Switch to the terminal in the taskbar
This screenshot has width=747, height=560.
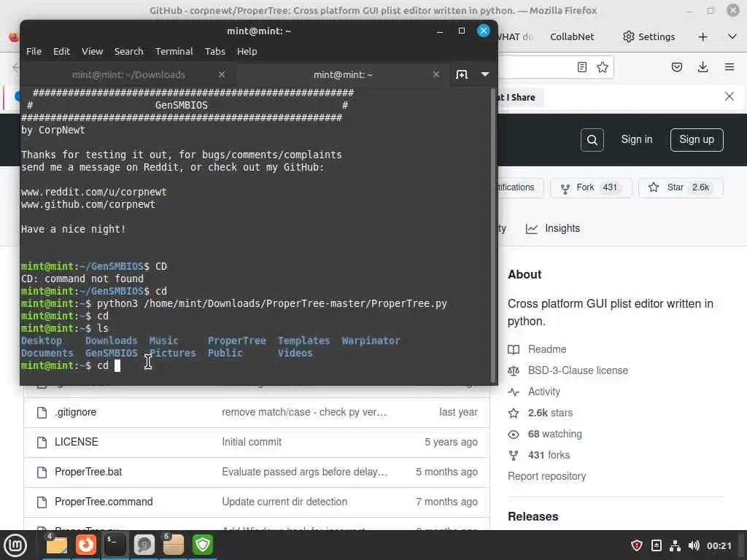[x=115, y=545]
